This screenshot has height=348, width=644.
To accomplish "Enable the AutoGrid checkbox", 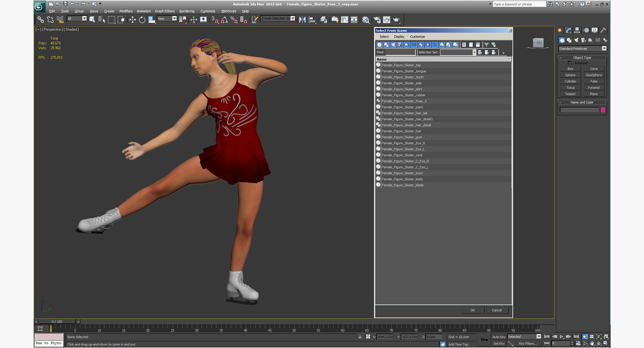I will pos(570,63).
